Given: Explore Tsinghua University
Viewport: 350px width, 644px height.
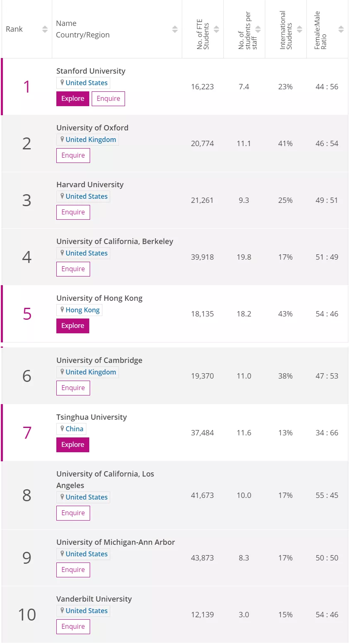Looking at the screenshot, I should coord(73,445).
